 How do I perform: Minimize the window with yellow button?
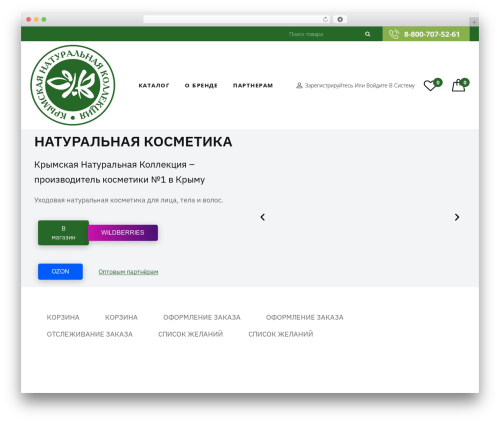(36, 19)
